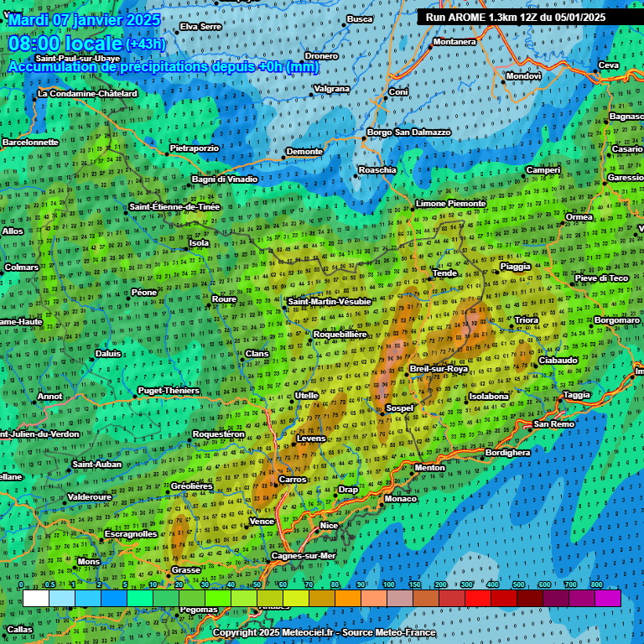Select the Borgo San Dalmazzo label
This screenshot has width=644, height=644.
pos(409,132)
